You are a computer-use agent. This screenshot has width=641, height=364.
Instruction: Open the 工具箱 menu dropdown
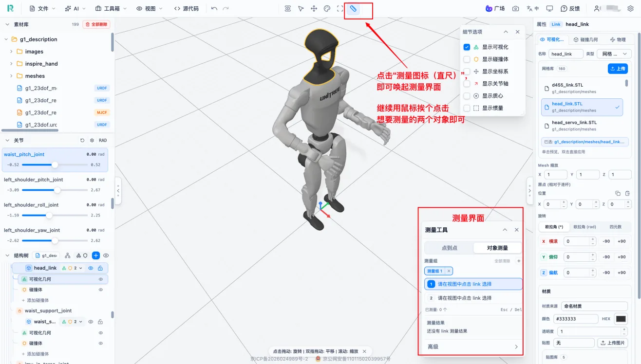coord(112,9)
